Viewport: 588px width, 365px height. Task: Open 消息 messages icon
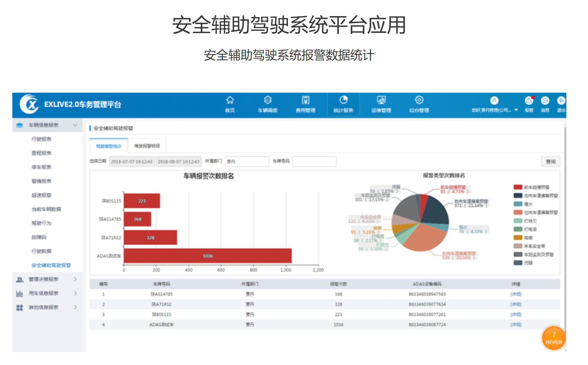click(x=545, y=101)
